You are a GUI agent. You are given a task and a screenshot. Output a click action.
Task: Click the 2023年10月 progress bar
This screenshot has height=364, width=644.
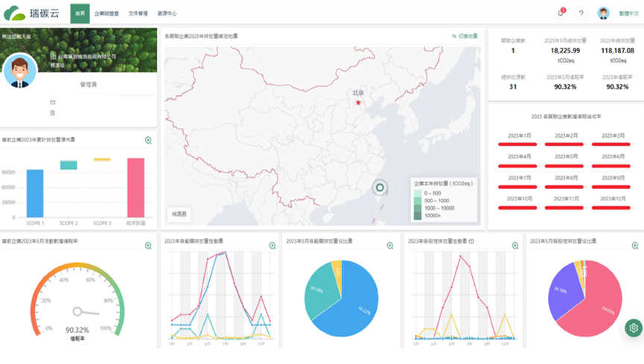point(519,208)
